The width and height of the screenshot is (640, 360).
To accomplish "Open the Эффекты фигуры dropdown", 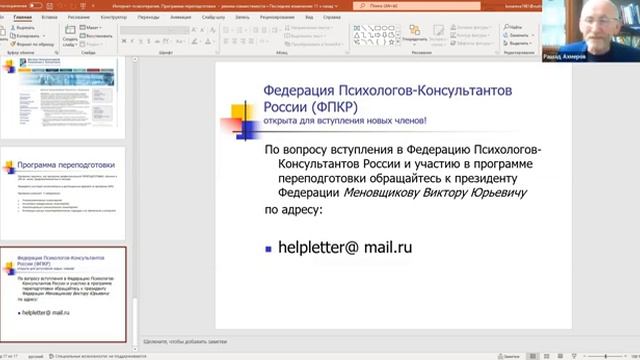I will pyautogui.click(x=472, y=43).
